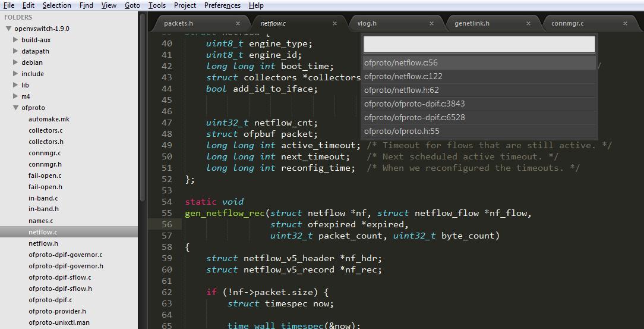The height and width of the screenshot is (329, 644).
Task: Jump to ofproto/ofproto-dpif.c:6528 result
Action: [x=415, y=117]
